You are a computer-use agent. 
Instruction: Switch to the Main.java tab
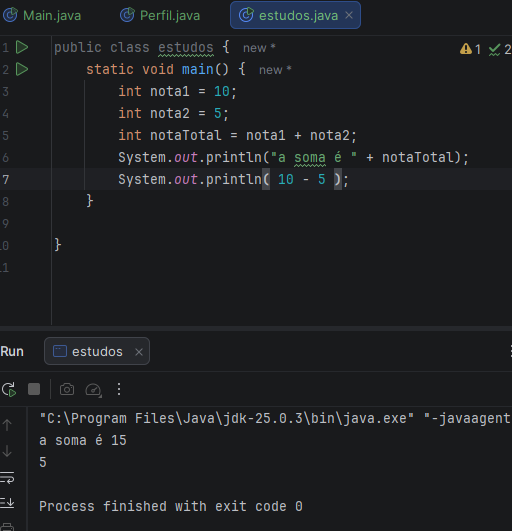(42, 16)
